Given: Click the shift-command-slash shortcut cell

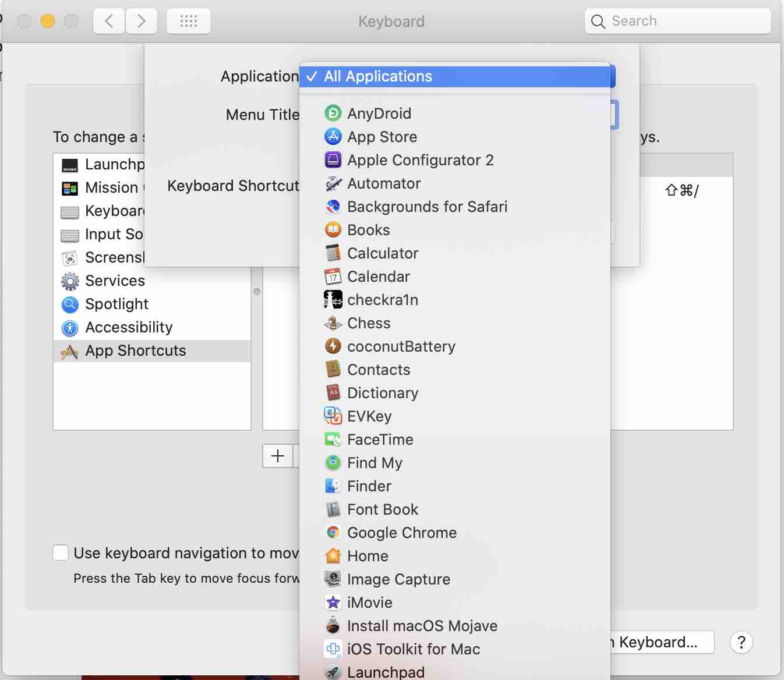Looking at the screenshot, I should point(681,190).
